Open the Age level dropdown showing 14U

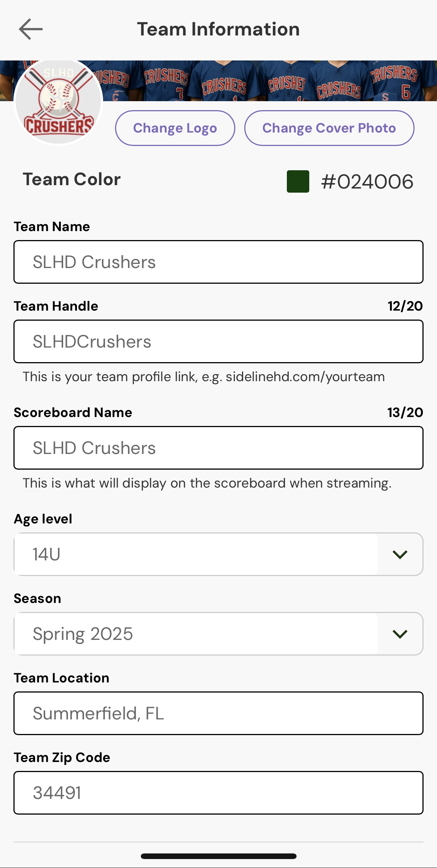click(x=196, y=554)
